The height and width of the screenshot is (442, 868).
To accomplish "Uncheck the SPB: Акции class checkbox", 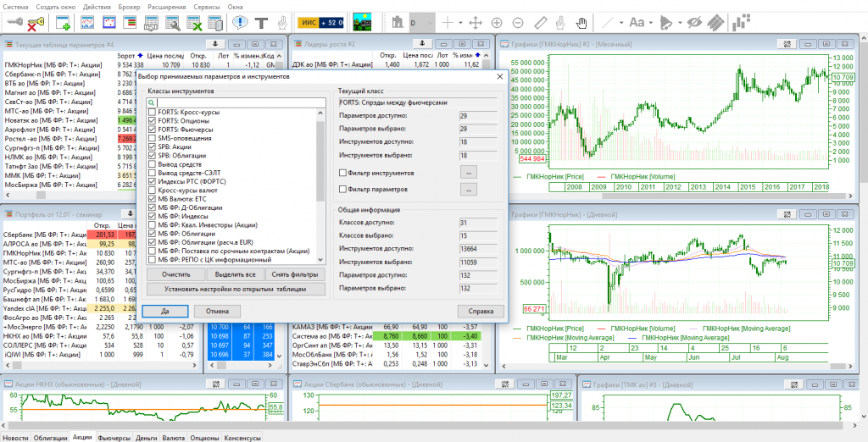I will [152, 146].
